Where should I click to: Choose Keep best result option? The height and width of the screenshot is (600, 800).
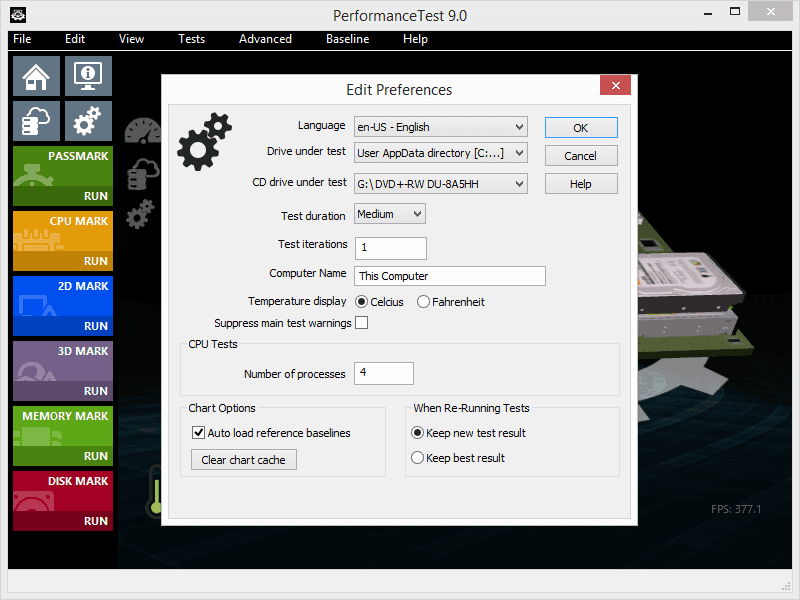point(418,458)
